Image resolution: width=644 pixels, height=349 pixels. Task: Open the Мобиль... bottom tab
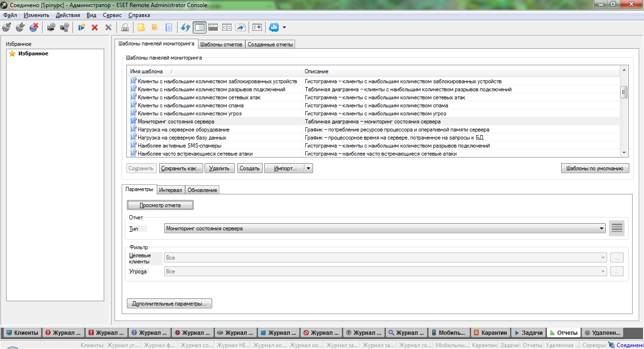pyautogui.click(x=449, y=333)
